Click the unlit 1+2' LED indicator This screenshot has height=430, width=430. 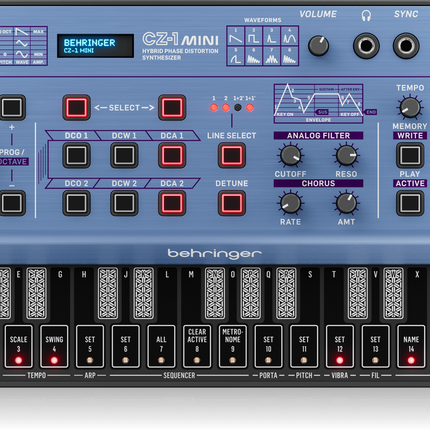pyautogui.click(x=238, y=107)
